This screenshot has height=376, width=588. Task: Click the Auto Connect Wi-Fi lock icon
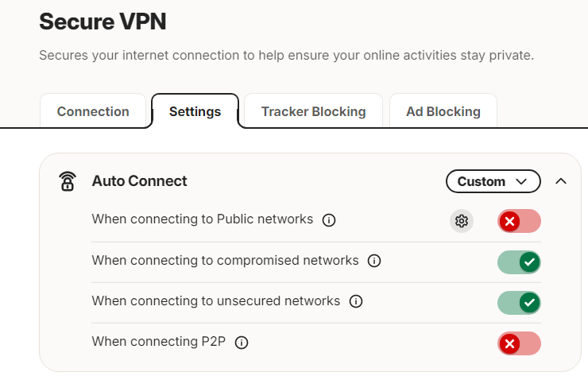tap(68, 181)
